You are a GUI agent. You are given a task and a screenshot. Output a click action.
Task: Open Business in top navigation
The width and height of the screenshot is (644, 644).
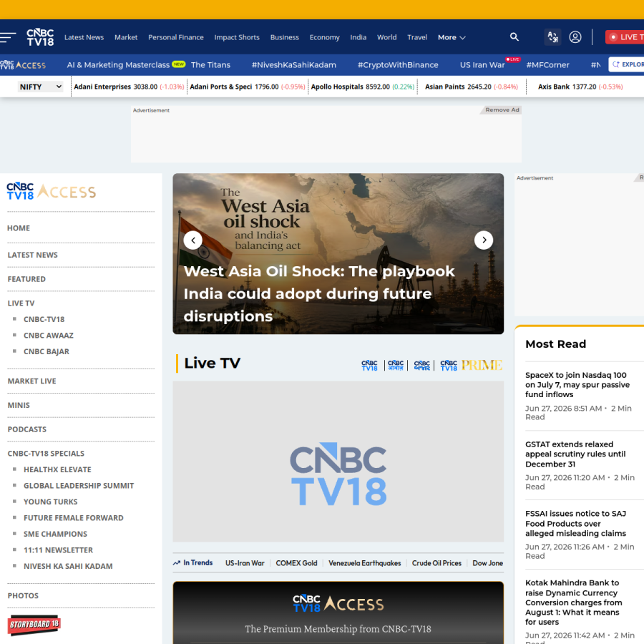pyautogui.click(x=285, y=37)
